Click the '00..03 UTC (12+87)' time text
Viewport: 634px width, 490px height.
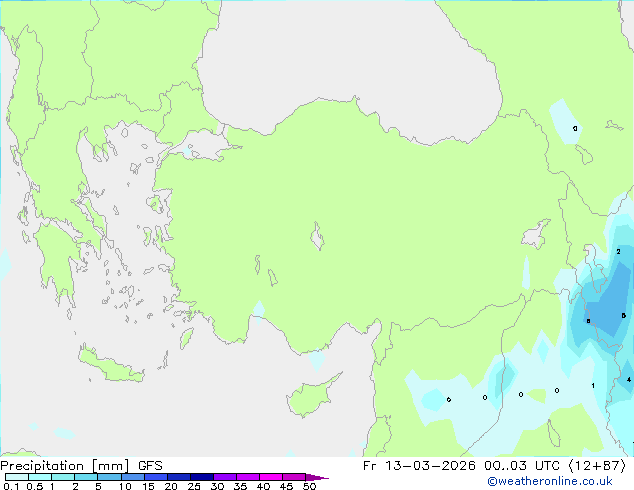tap(555, 466)
